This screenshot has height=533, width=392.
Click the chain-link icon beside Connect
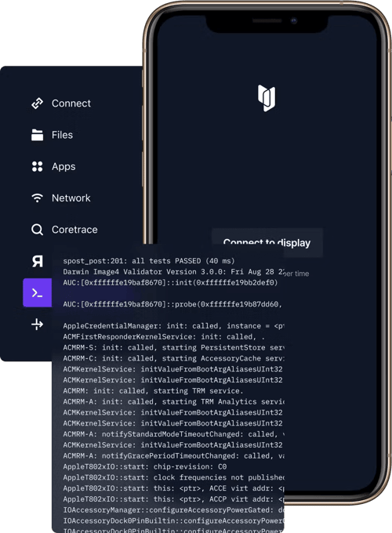37,103
